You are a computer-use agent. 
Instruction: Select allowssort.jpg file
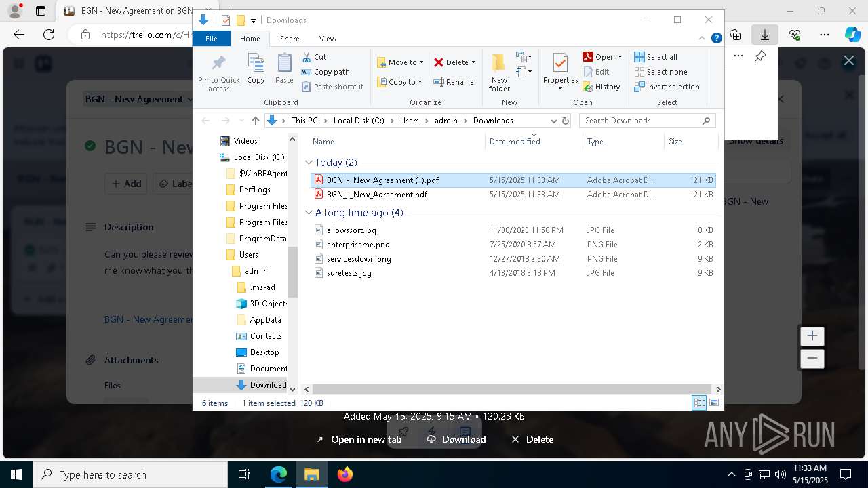pyautogui.click(x=513, y=230)
